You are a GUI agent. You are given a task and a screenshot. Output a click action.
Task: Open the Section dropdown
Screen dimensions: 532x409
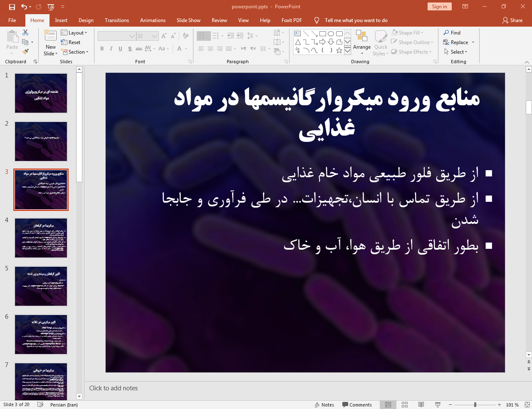coord(75,52)
